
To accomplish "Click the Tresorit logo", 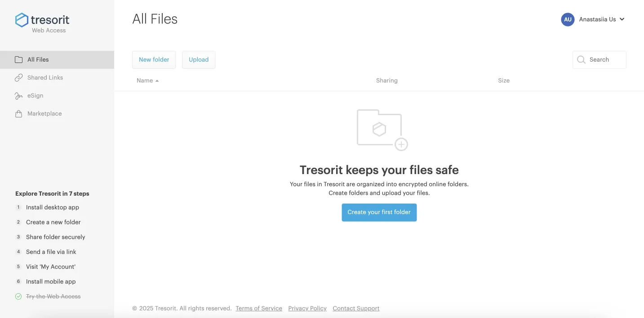I will [42, 19].
